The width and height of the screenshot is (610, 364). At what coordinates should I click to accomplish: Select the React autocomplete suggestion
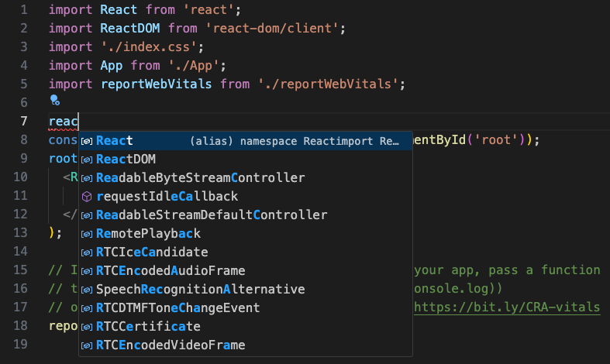coord(115,141)
